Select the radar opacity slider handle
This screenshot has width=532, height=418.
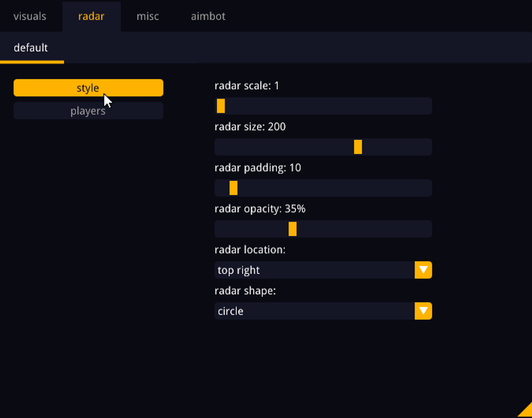coord(293,229)
